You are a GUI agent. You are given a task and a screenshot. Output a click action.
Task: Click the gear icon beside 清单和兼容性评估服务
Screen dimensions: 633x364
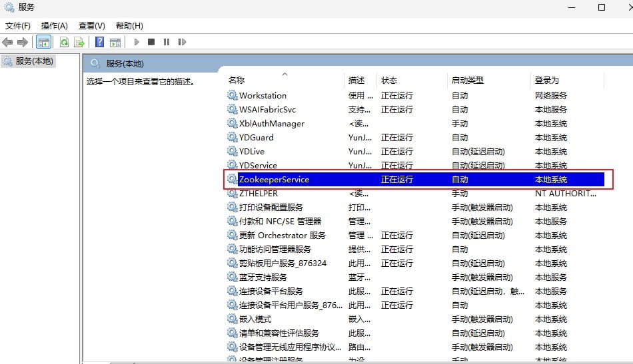pyautogui.click(x=232, y=333)
